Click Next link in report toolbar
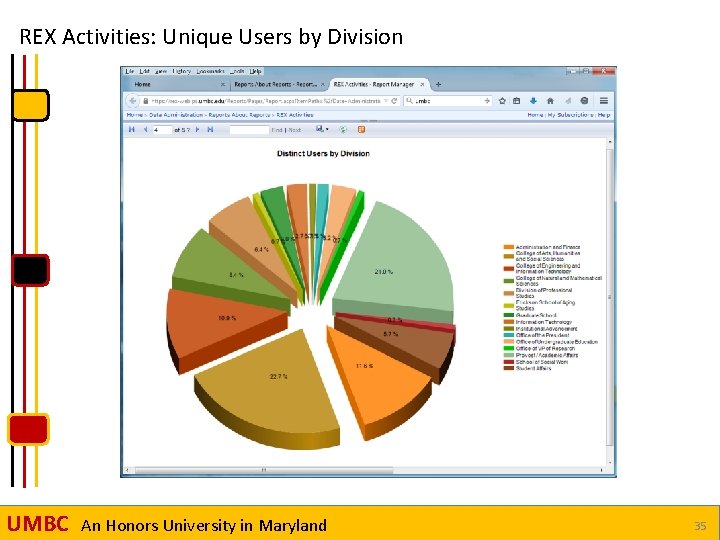Viewport: 720px width, 540px height. pos(295,130)
